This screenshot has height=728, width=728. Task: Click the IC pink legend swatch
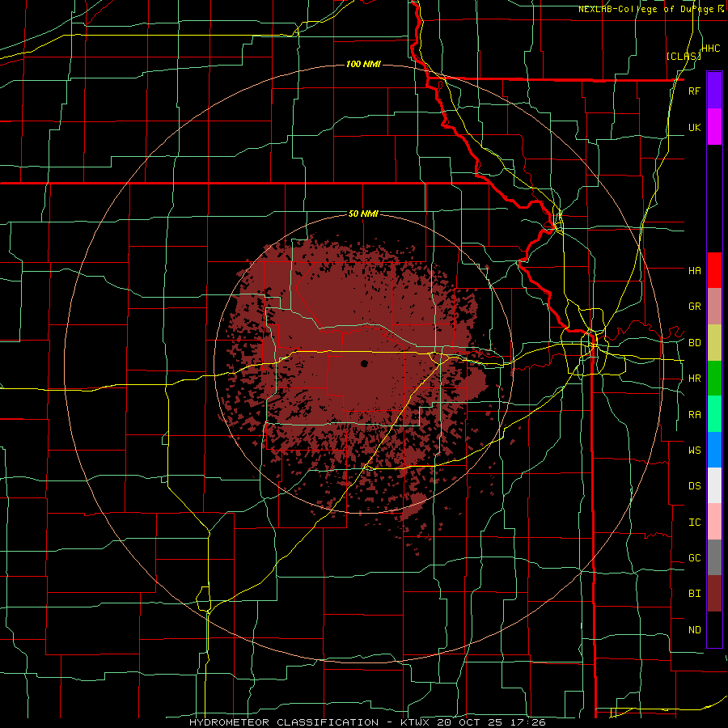click(714, 522)
